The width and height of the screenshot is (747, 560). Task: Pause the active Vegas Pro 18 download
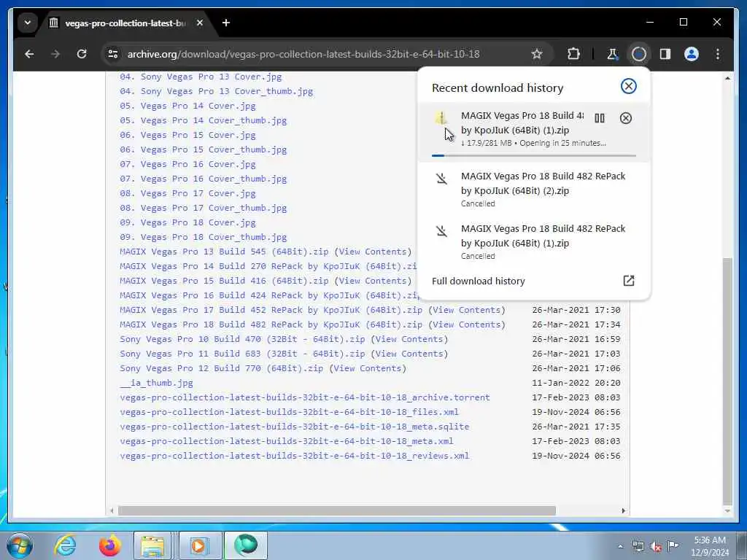[600, 118]
